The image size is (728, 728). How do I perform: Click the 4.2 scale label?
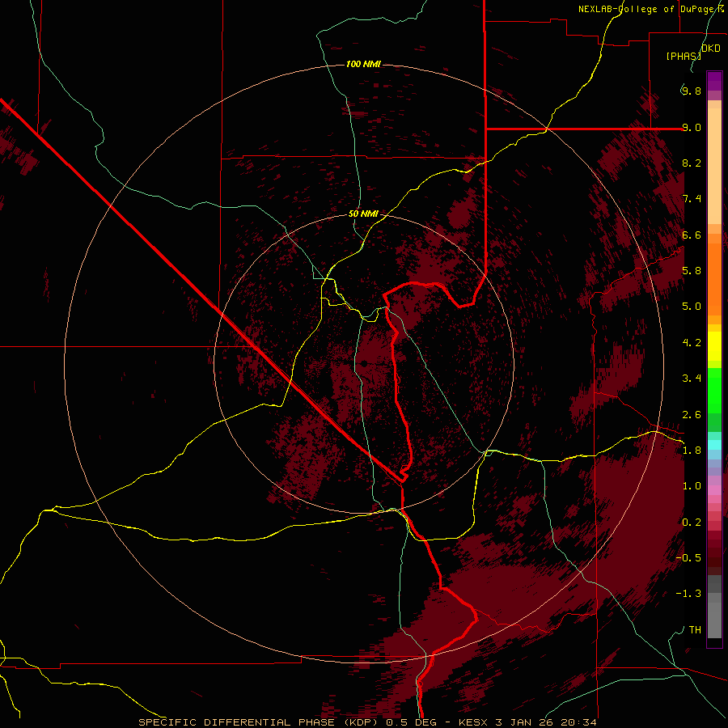(691, 343)
